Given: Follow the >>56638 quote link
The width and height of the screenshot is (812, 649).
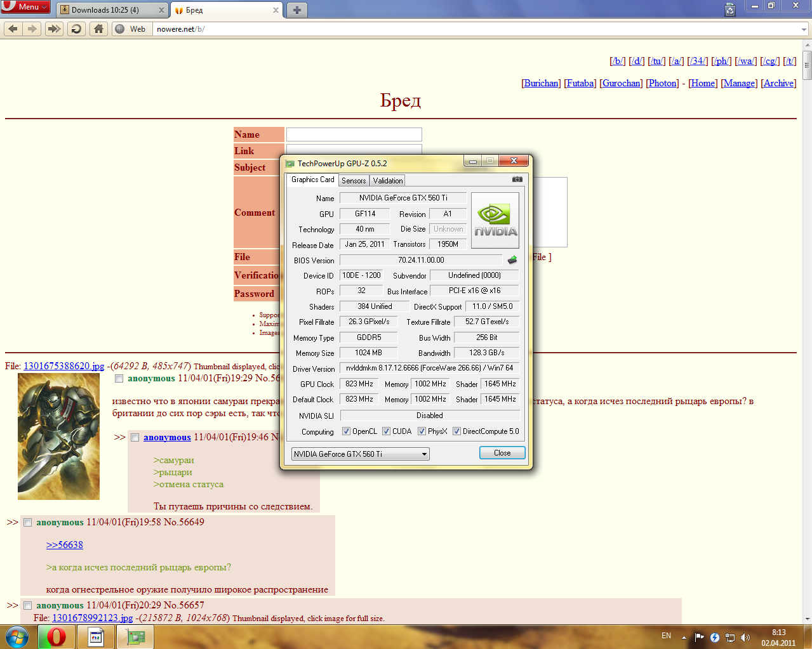Looking at the screenshot, I should click(65, 545).
